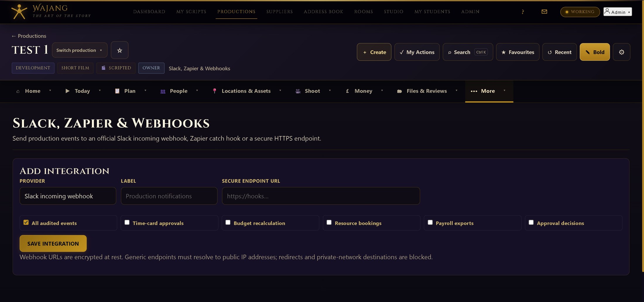This screenshot has height=302, width=644.
Task: Go to the Dashboard menu
Action: pos(149,12)
